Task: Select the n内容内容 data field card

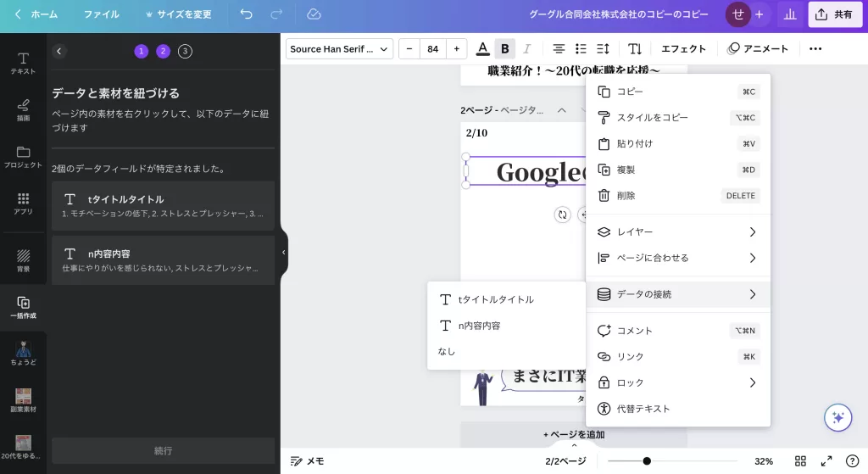Action: [164, 260]
